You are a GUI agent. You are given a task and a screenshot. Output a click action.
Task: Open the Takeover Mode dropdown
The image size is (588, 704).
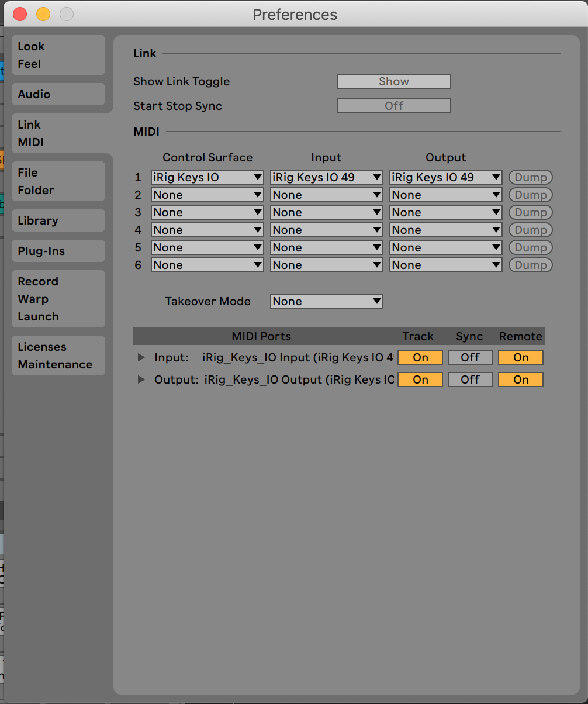click(x=326, y=301)
